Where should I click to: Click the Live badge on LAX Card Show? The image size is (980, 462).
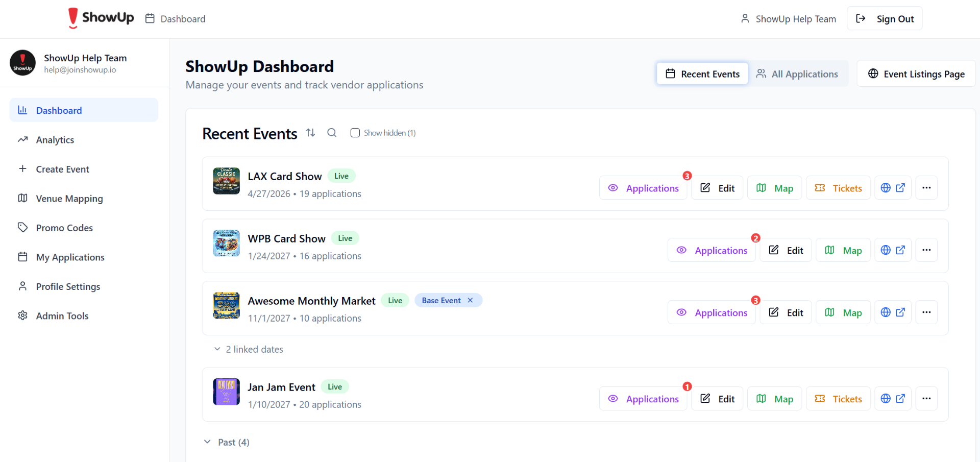click(x=341, y=176)
